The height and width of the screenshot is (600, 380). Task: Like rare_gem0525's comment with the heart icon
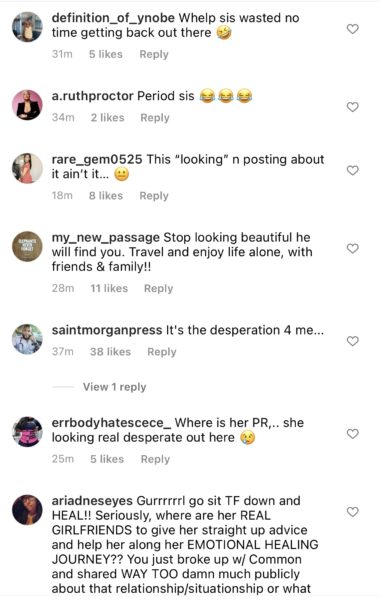352,170
